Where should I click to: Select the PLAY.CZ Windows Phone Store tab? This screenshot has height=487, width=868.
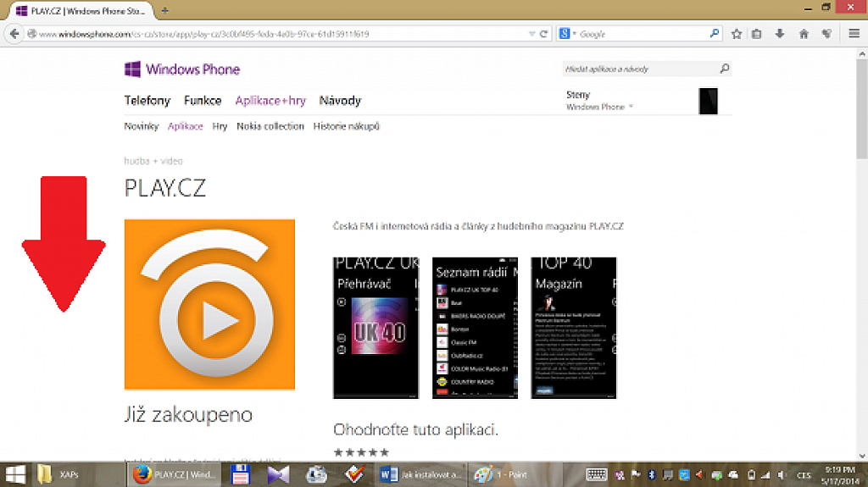(x=81, y=10)
